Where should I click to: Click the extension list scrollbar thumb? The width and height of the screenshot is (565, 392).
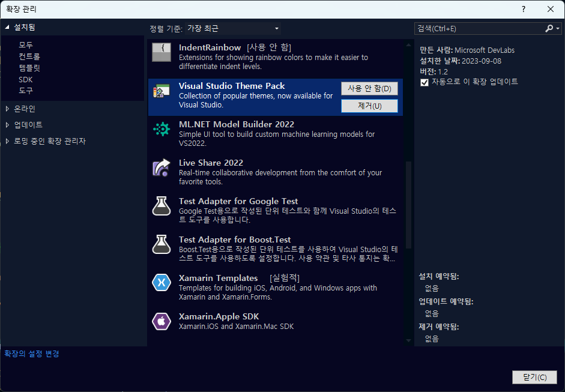coord(408,205)
